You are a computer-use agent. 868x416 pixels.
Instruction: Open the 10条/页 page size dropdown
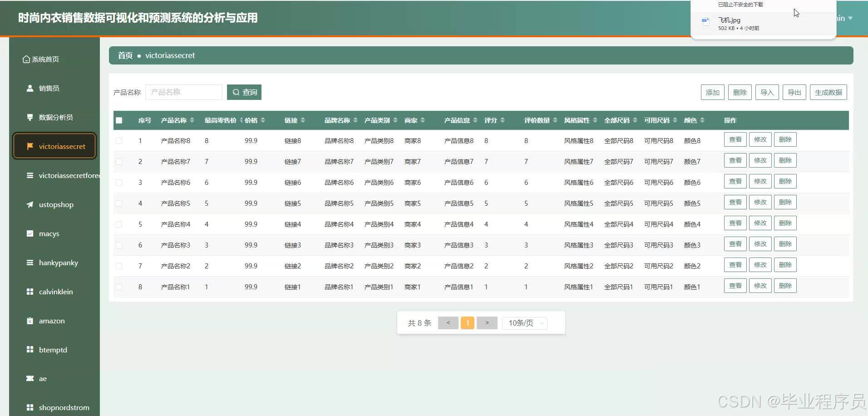pos(525,323)
